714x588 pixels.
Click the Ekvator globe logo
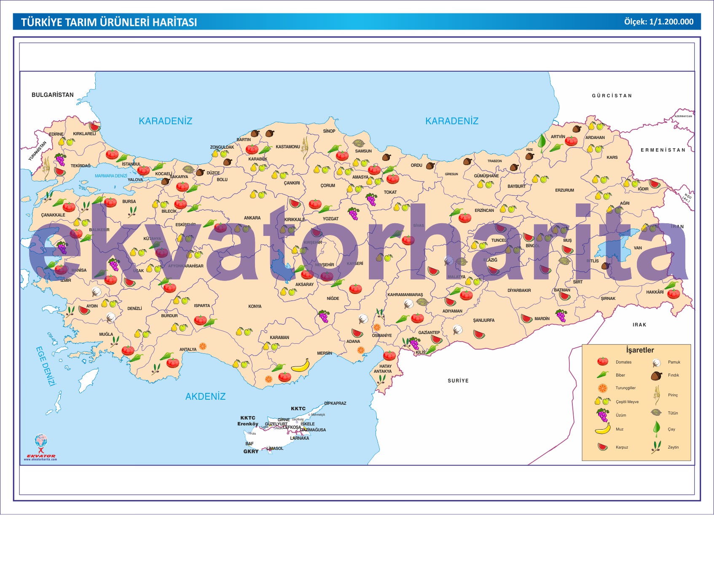pos(41,441)
